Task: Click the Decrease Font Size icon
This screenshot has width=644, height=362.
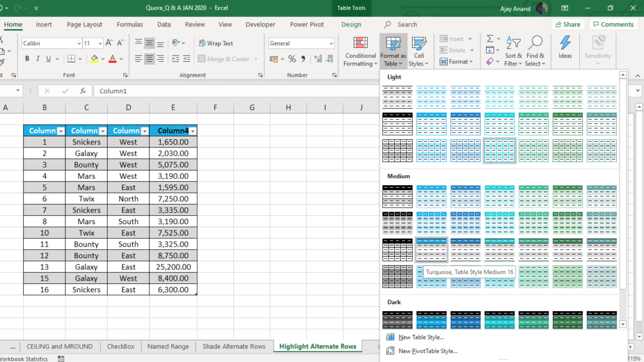Action: coord(120,43)
